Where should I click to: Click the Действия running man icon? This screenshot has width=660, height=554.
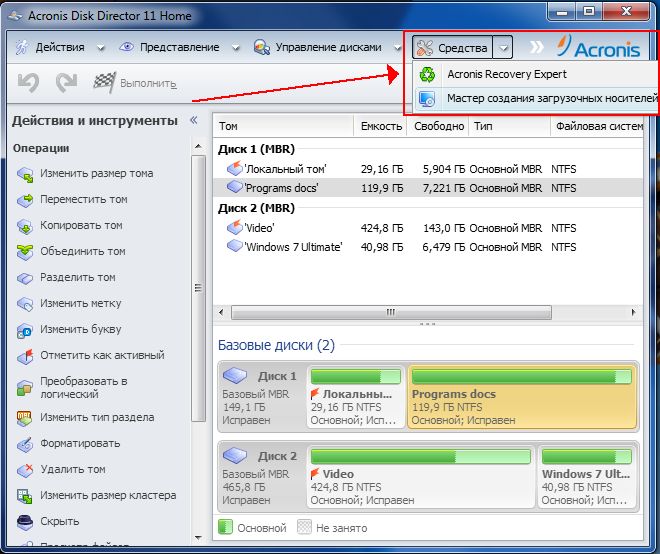tap(22, 47)
